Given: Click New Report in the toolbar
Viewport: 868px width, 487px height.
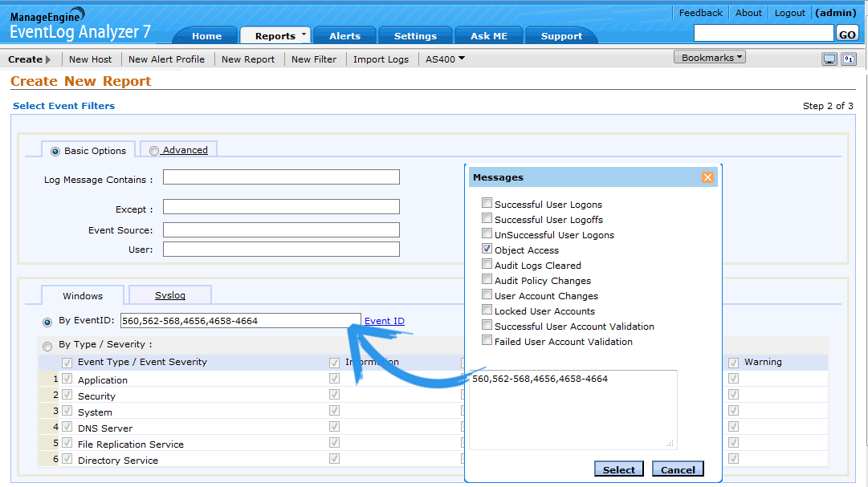Looking at the screenshot, I should [x=248, y=59].
